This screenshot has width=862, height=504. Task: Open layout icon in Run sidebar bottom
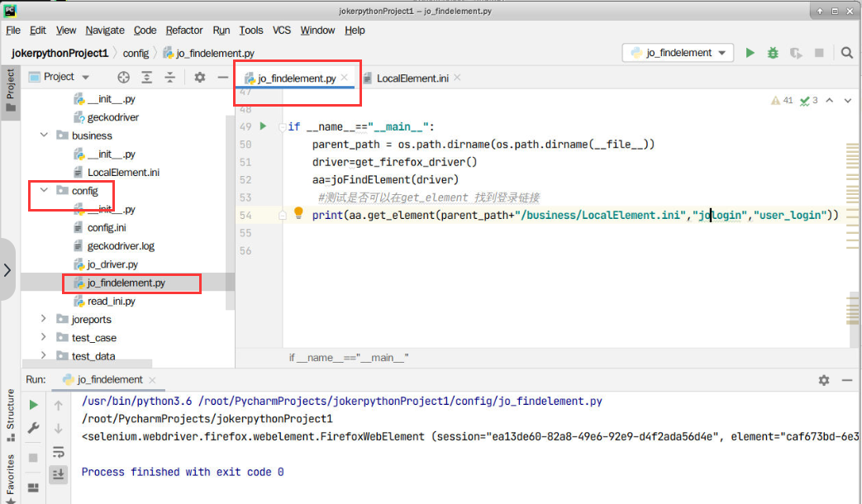[x=33, y=487]
